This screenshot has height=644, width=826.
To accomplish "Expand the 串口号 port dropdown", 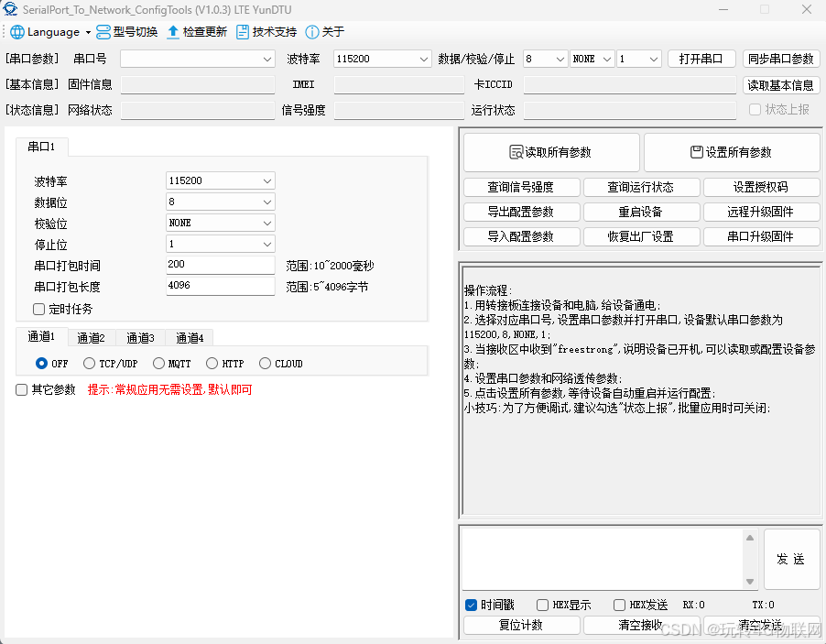I will 267,59.
